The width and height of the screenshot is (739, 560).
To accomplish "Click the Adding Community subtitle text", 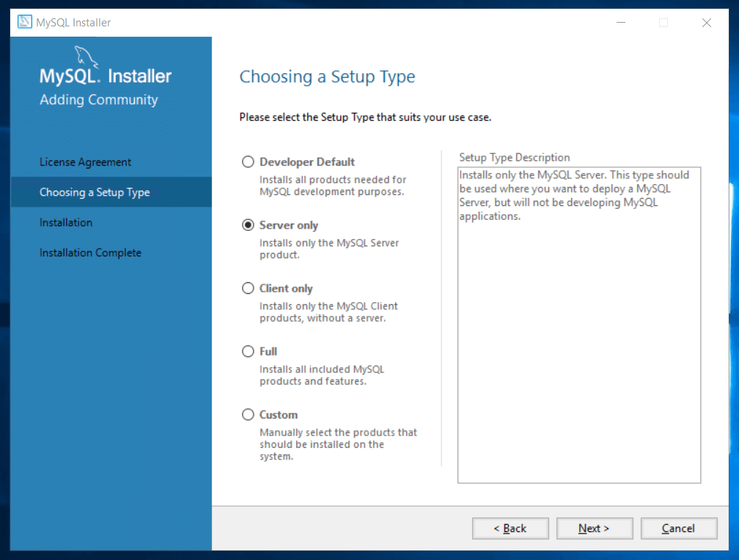I will pos(99,100).
